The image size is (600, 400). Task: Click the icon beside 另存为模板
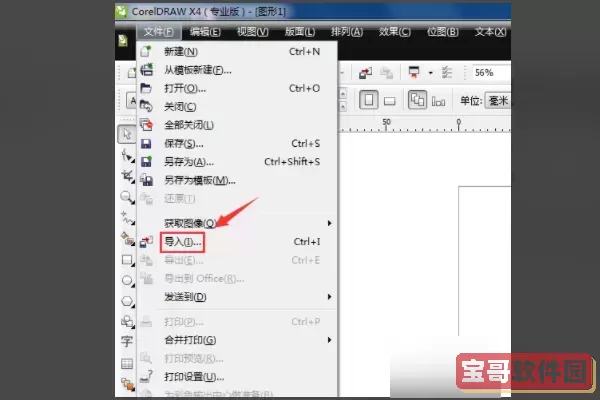point(146,180)
